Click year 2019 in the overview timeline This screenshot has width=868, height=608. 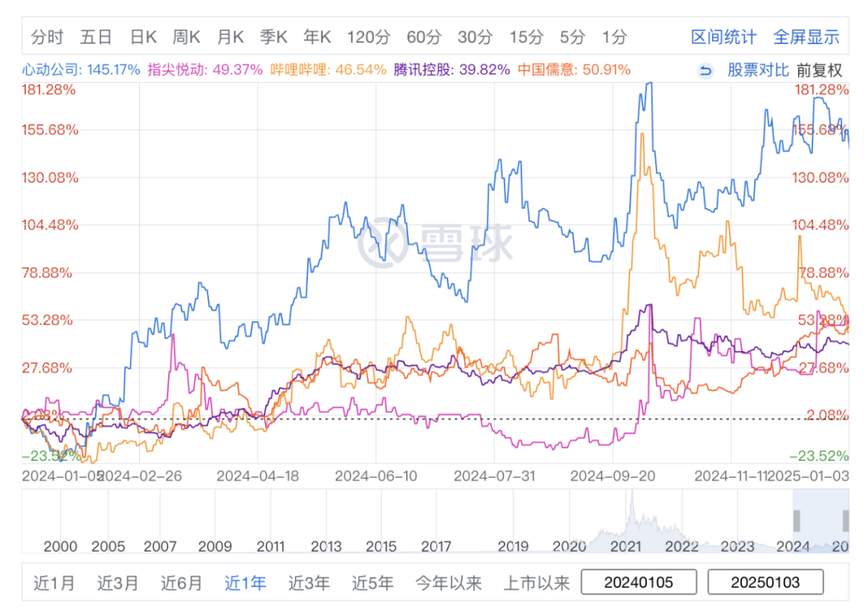513,547
